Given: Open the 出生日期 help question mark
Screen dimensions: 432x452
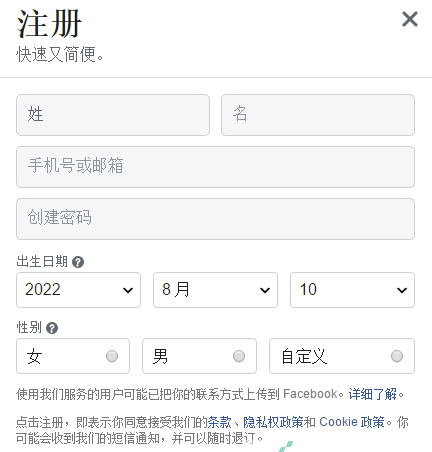Looking at the screenshot, I should [x=78, y=262].
